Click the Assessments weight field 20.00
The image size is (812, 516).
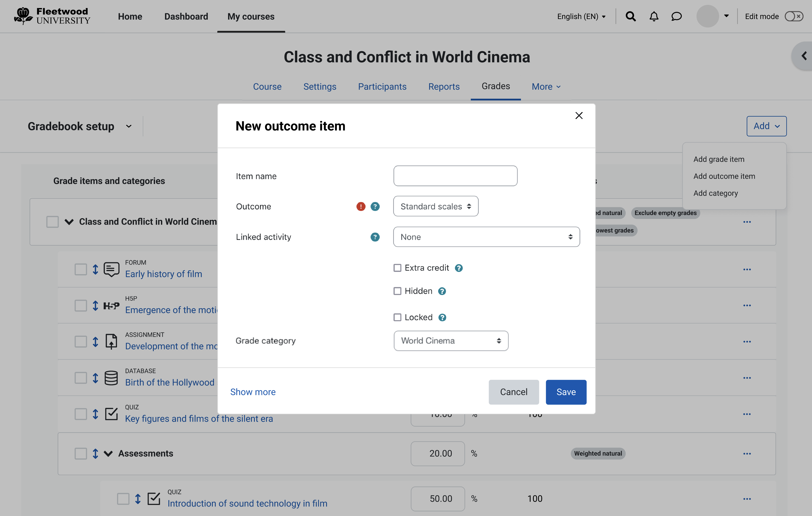437,453
